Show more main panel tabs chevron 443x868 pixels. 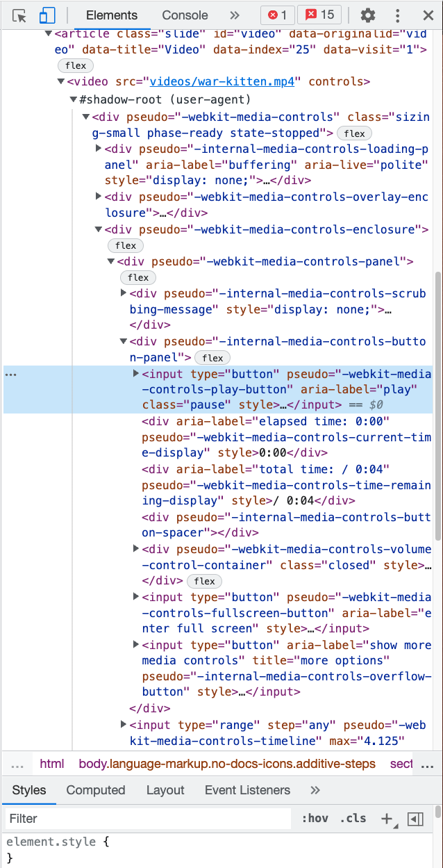coord(235,15)
